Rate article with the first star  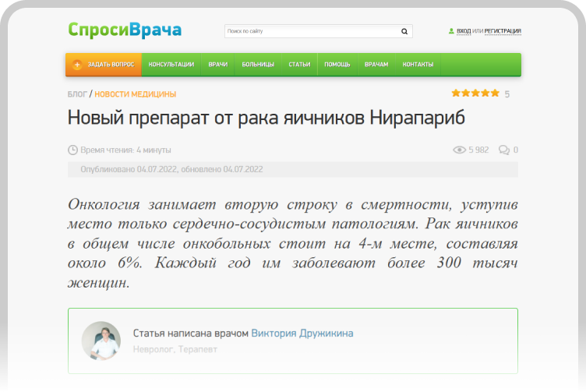point(456,93)
